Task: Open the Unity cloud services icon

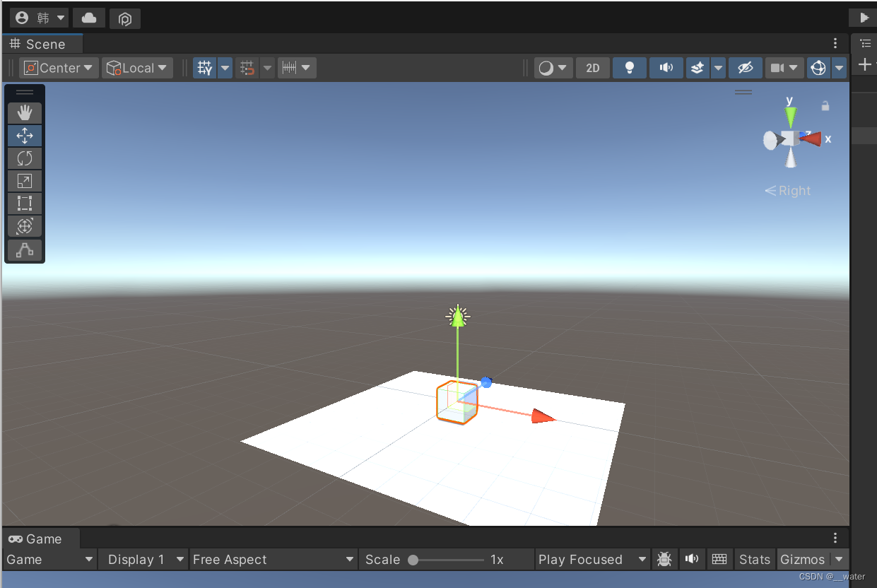Action: pos(88,18)
